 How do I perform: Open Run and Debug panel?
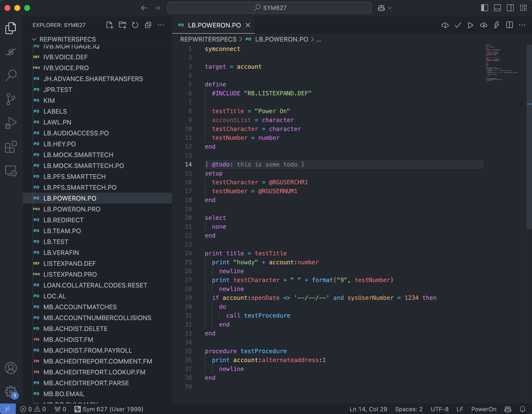[x=11, y=123]
